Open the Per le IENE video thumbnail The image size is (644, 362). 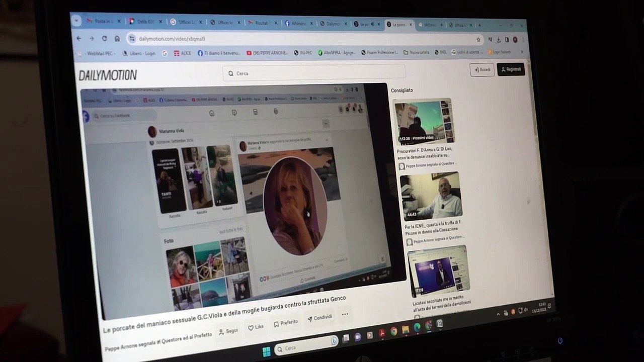coord(431,196)
